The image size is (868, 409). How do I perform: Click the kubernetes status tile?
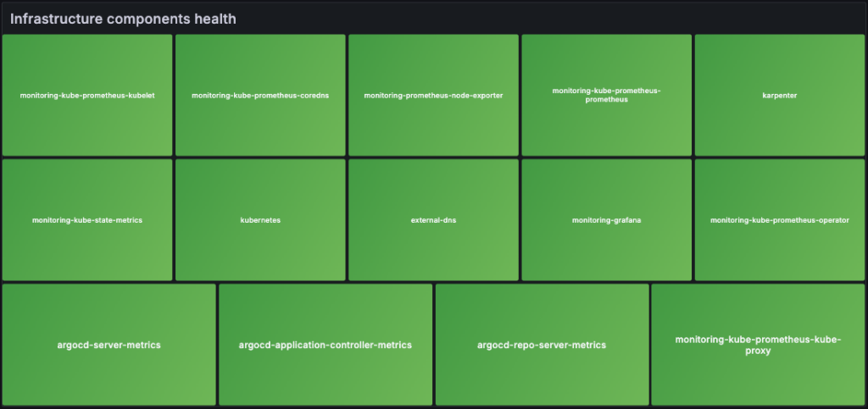[260, 220]
